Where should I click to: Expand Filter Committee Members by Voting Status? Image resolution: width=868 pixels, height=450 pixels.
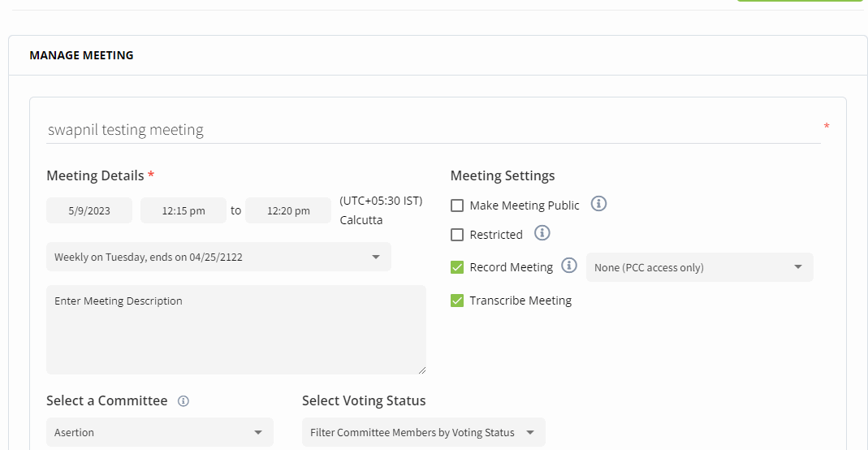(423, 432)
